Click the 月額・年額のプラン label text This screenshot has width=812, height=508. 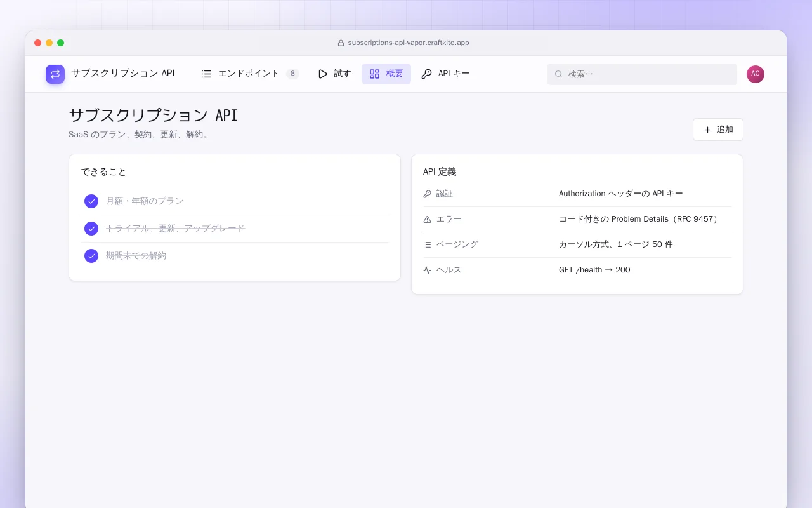click(145, 201)
